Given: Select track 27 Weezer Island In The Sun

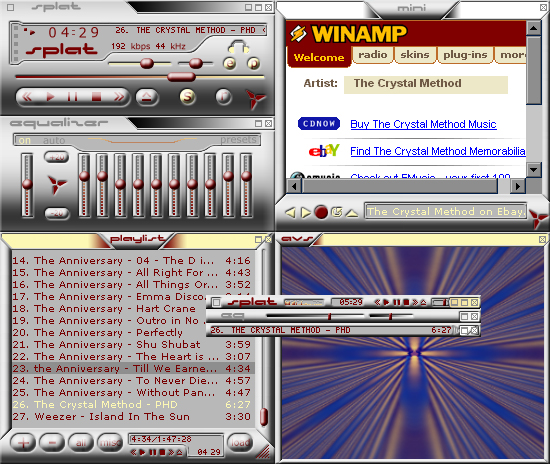Looking at the screenshot, I should 132,417.
